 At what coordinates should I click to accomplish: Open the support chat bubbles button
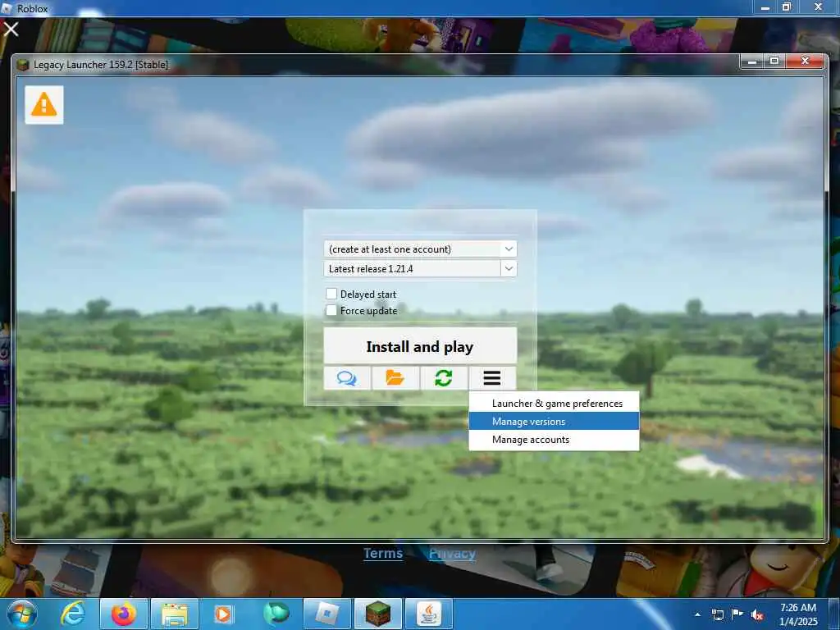347,378
